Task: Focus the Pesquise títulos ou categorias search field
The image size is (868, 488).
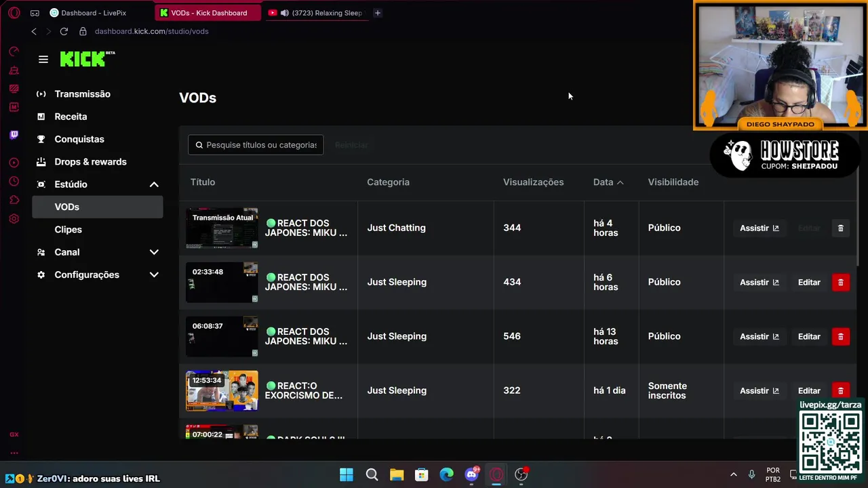Action: (x=256, y=145)
